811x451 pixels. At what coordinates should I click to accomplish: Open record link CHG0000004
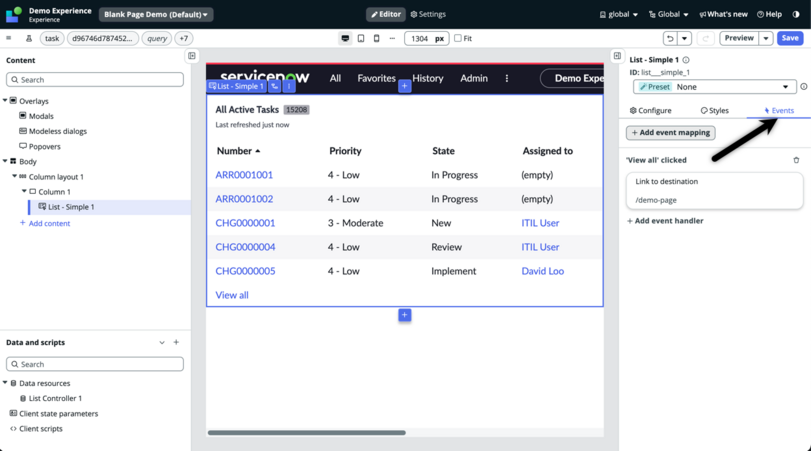point(245,247)
